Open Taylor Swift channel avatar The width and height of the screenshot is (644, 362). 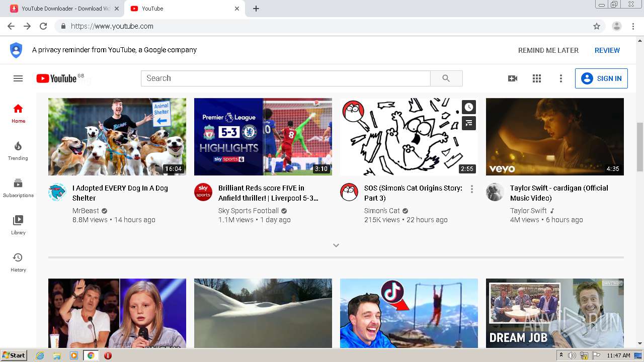(x=495, y=192)
